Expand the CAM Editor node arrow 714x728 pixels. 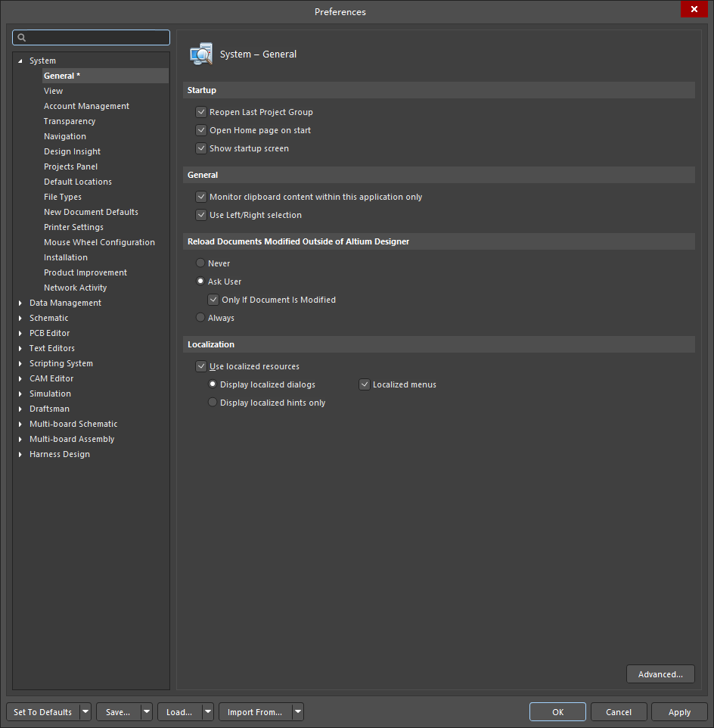[x=20, y=378]
